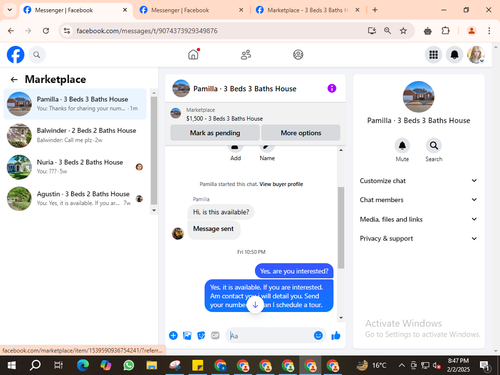The width and height of the screenshot is (500, 375).
Task: Click the chat messages vertical scrollbar
Action: [341, 228]
